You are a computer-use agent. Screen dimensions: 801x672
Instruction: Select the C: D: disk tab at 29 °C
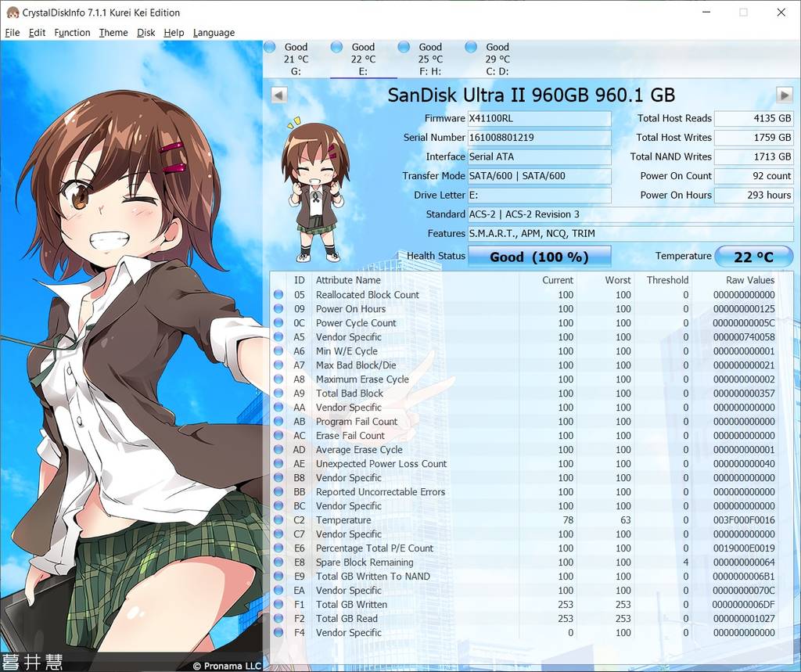point(497,59)
